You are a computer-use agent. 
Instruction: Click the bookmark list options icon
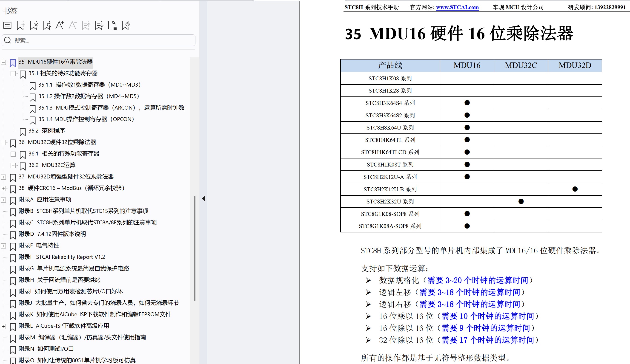point(7,25)
